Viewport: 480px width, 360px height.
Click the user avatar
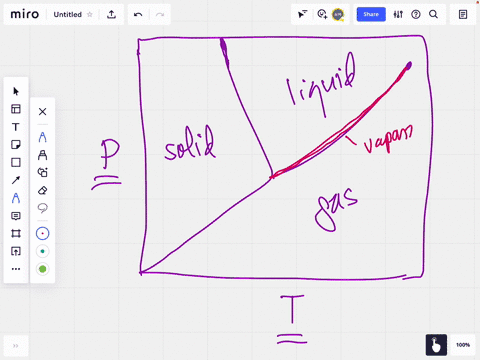point(338,14)
